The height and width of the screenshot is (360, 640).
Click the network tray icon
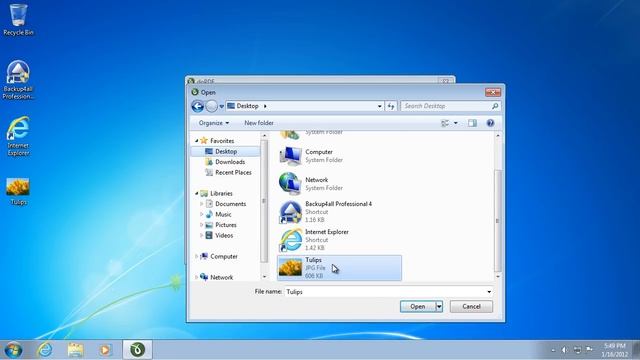[x=577, y=350]
